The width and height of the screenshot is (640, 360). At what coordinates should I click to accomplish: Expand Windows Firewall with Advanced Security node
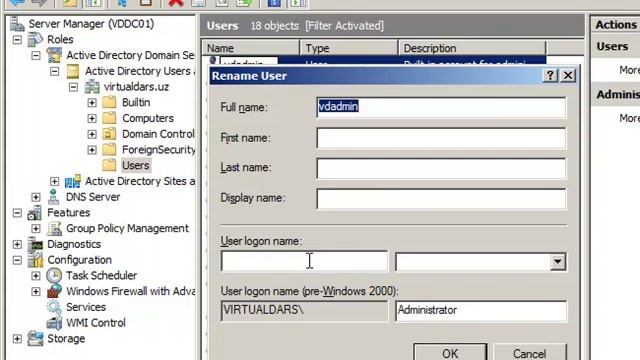36,291
